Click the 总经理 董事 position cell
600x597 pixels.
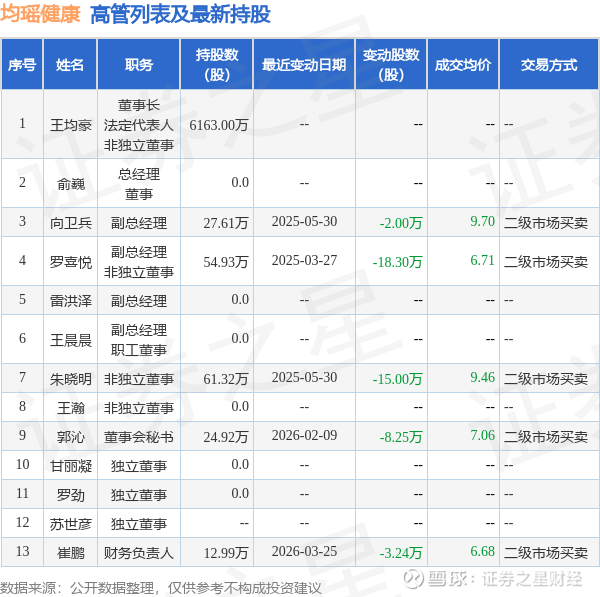[139, 184]
